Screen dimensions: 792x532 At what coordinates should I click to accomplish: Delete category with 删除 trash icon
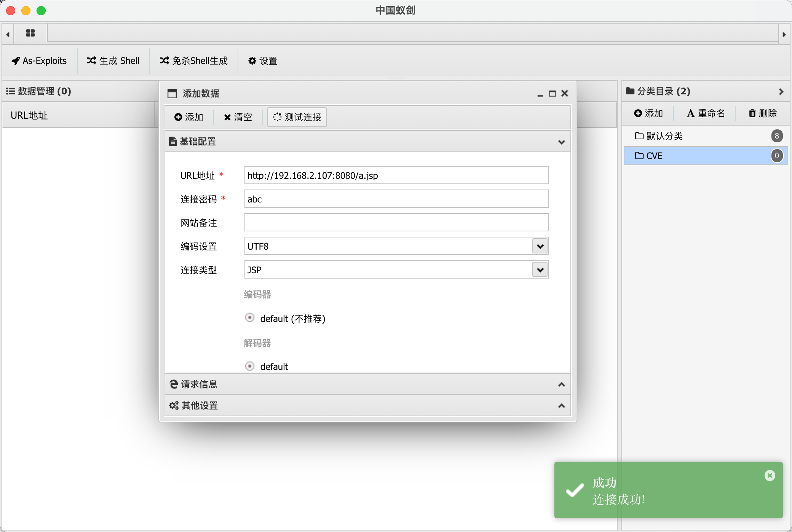(763, 113)
